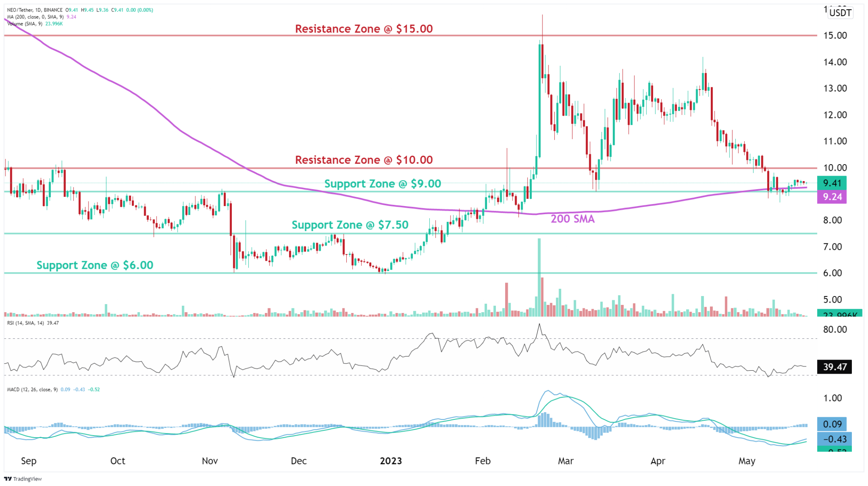Click the Support Zone @ $6.00 label

(95, 265)
